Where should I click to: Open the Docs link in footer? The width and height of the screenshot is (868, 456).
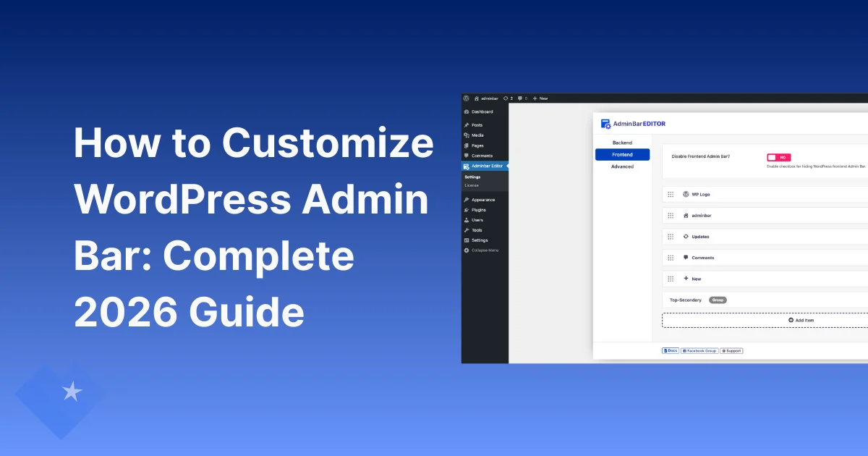(671, 351)
